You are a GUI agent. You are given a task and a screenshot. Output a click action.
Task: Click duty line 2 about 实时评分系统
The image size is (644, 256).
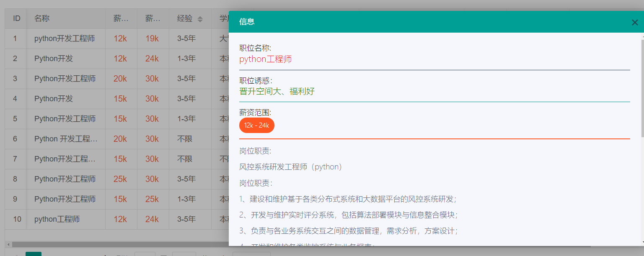[349, 215]
